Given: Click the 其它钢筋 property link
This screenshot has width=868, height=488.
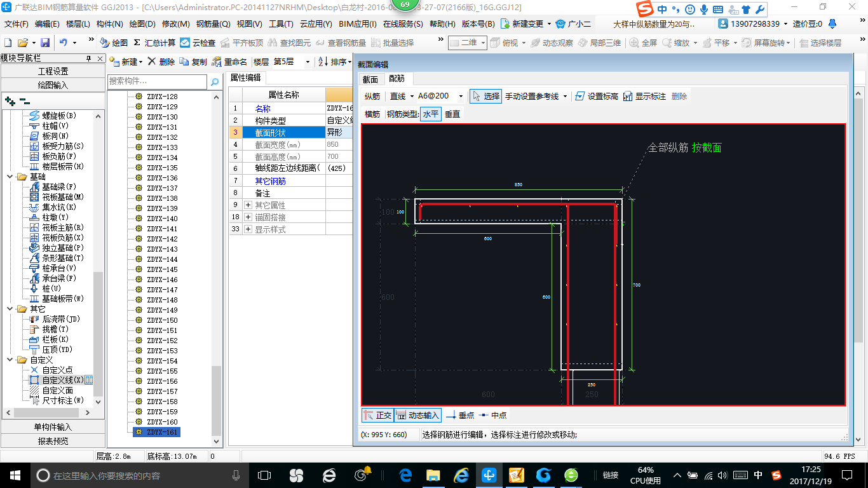Looking at the screenshot, I should click(270, 181).
